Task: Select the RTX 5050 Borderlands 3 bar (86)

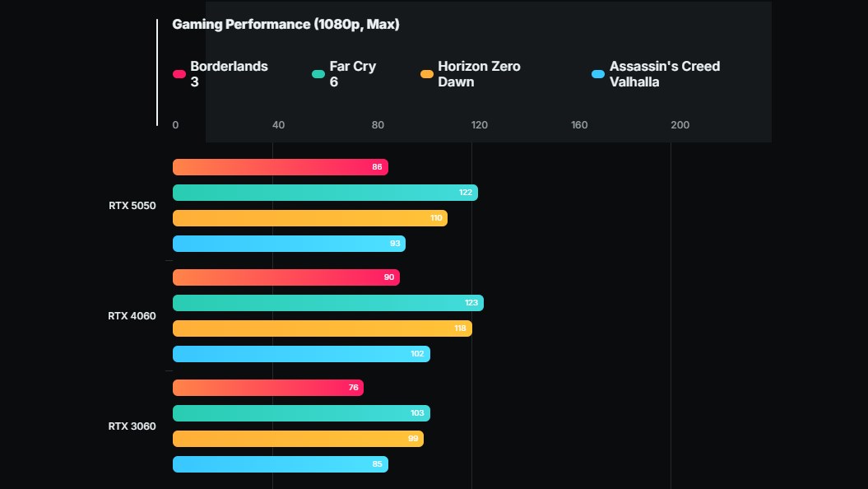Action: coord(280,166)
